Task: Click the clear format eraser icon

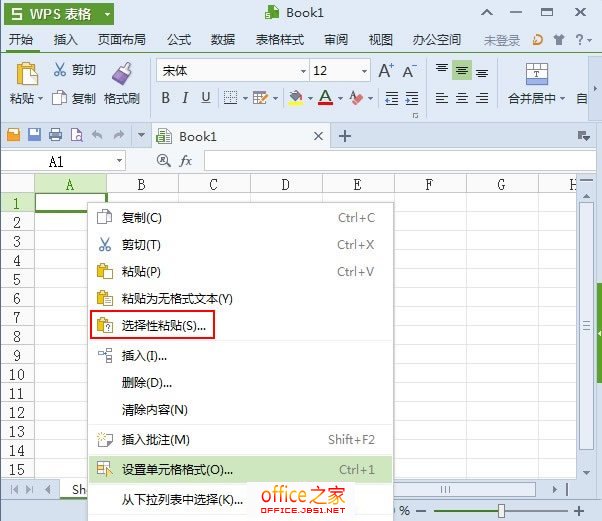Action: [356, 98]
